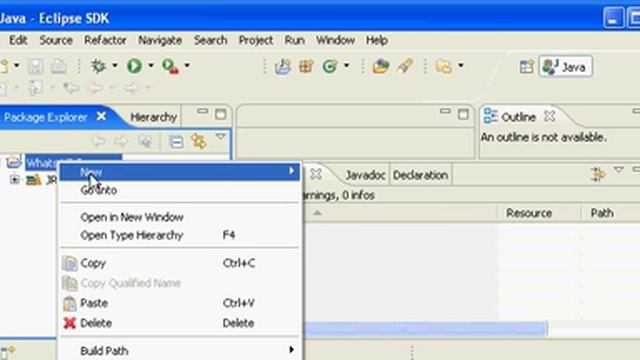The width and height of the screenshot is (640, 360).
Task: Click the Back arrow in Package Explorer toolbar
Action: pos(98,142)
